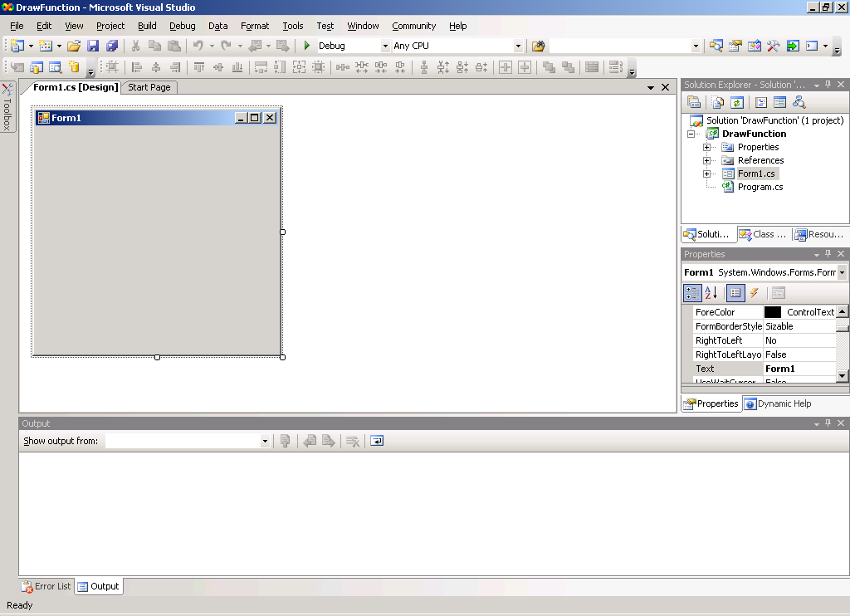850x616 pixels.
Task: Open the Community menu
Action: click(x=413, y=26)
